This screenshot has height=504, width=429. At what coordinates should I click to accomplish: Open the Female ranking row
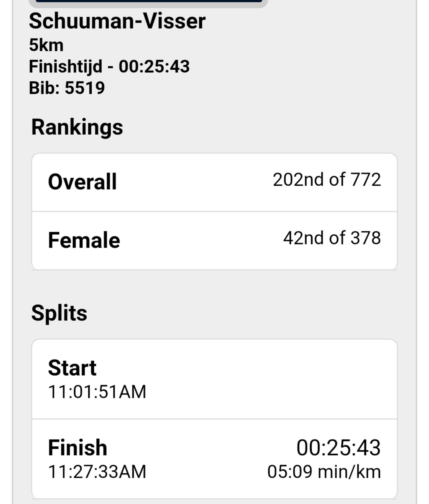tap(214, 240)
